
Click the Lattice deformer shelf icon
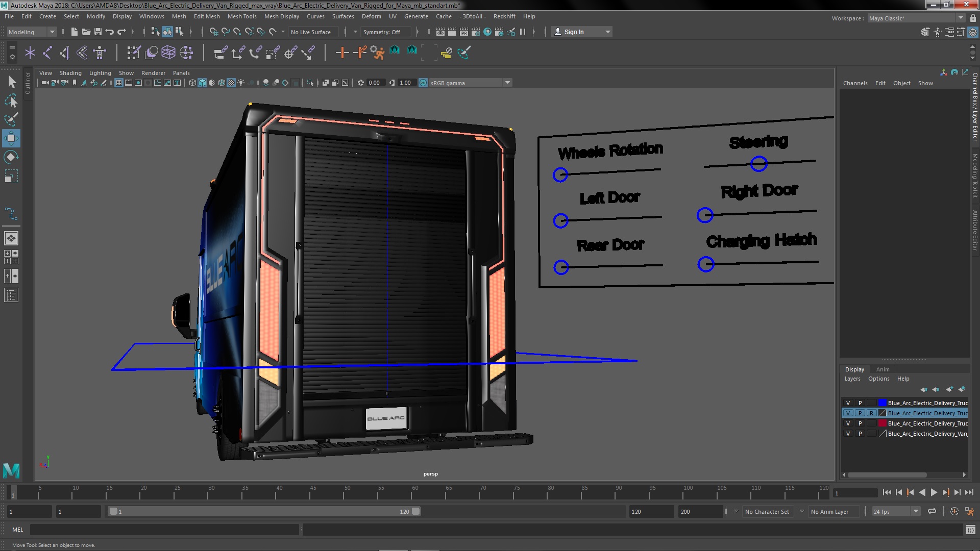168,53
